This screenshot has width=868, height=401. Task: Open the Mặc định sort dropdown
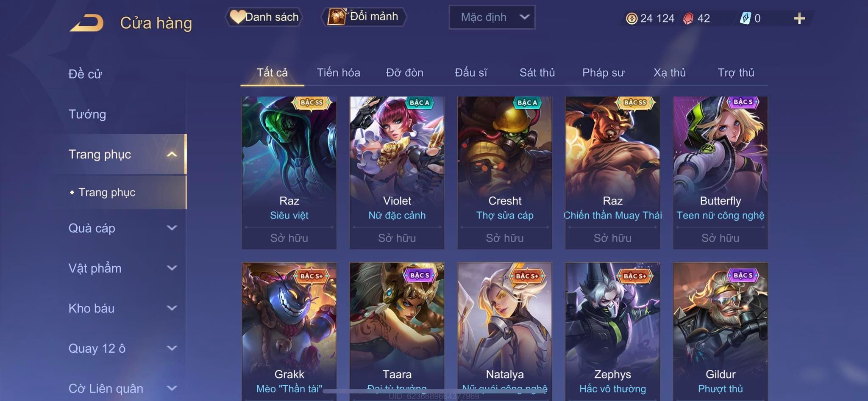(492, 17)
